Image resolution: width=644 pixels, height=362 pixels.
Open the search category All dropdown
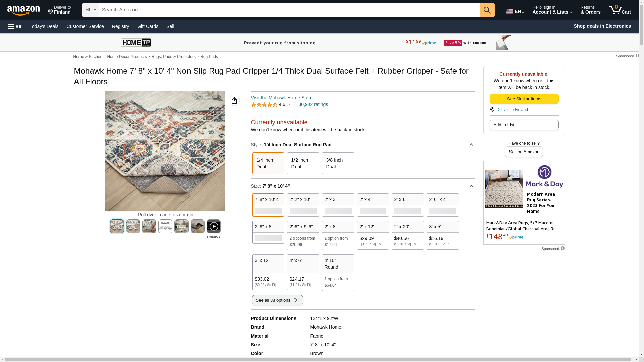90,10
